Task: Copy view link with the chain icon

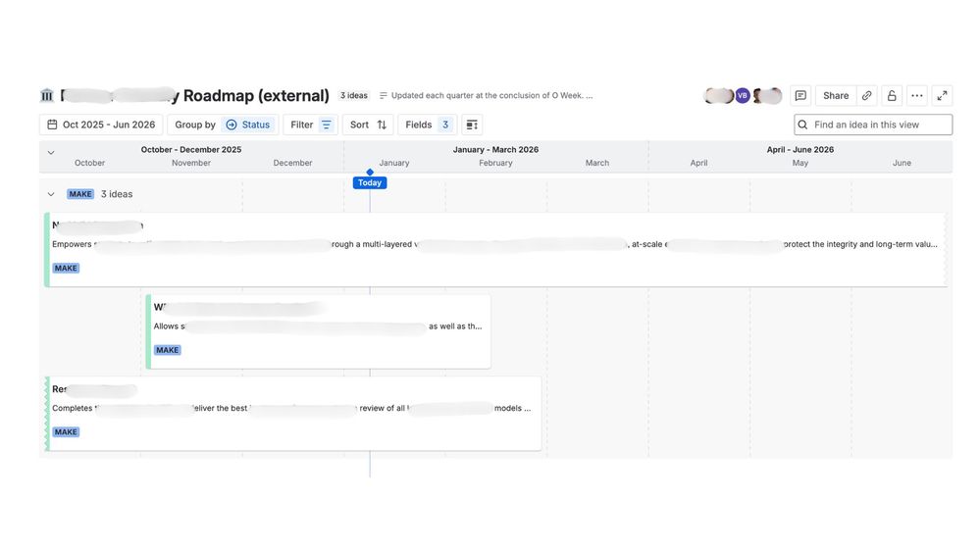Action: coord(866,95)
